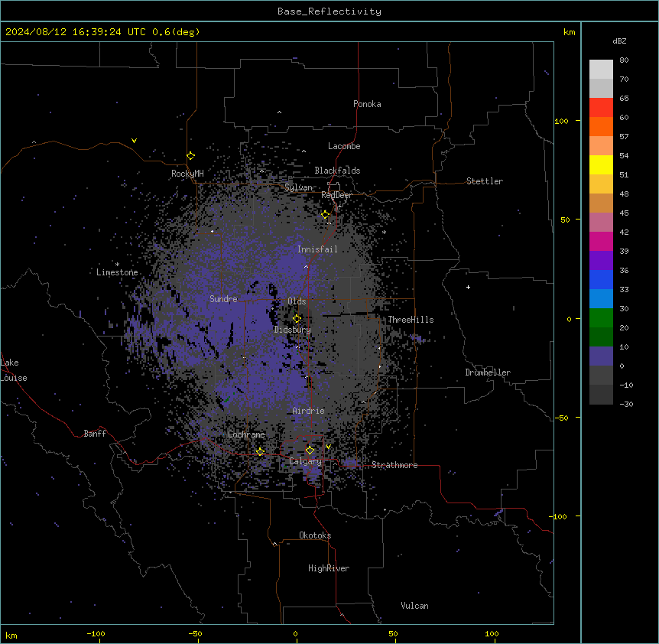Click the HighRiver town label
Image resolution: width=659 pixels, height=644 pixels.
[329, 568]
